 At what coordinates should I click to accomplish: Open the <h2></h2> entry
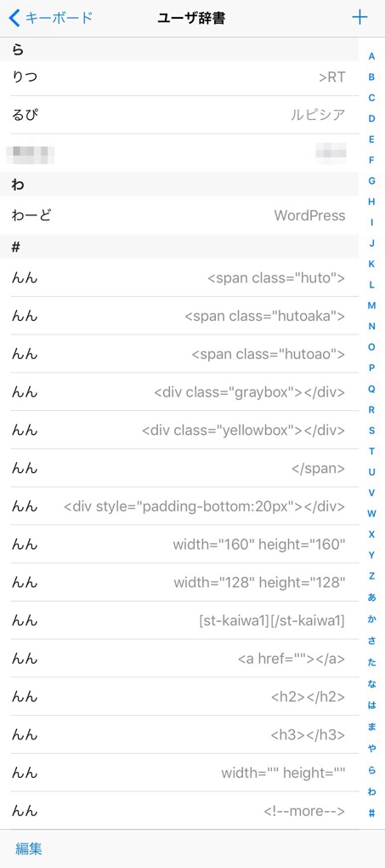click(x=179, y=697)
